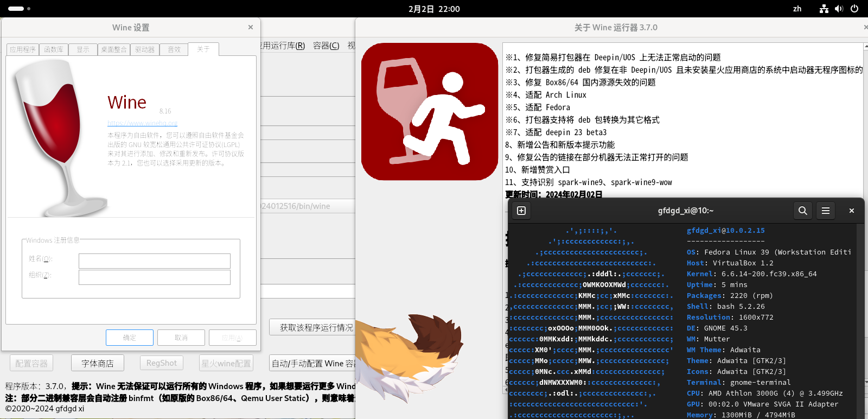Click 自动/手动配置 Wine 容器 button
868x419 pixels.
coord(312,363)
